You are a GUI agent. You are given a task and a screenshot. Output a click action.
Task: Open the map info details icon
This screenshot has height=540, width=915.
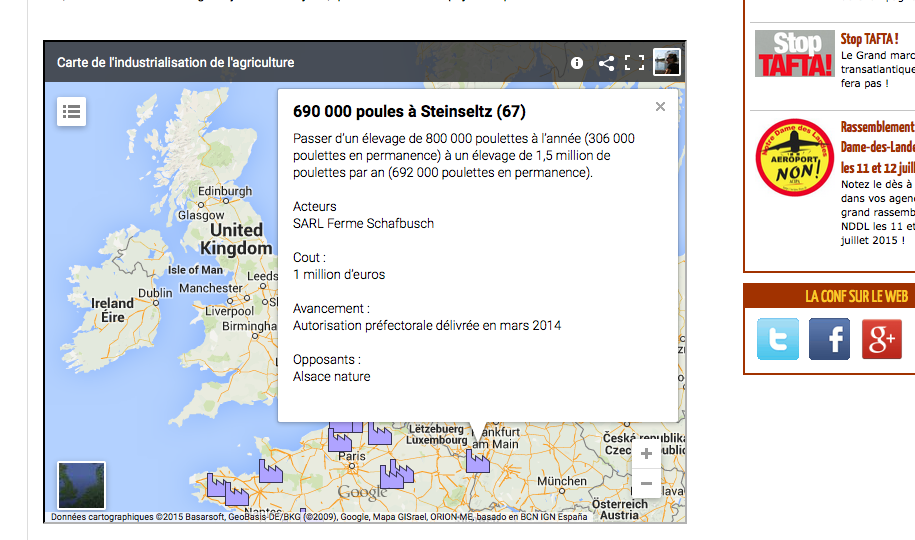coord(577,63)
